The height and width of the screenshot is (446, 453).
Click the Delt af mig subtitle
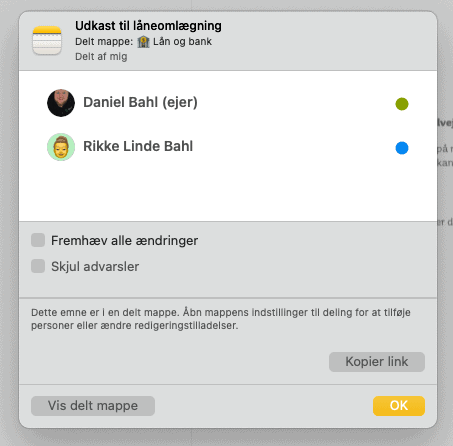point(101,57)
